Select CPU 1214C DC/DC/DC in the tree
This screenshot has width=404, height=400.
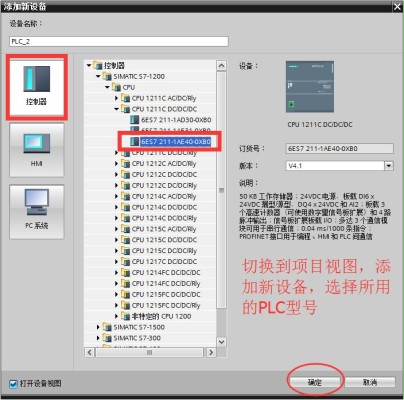point(164,207)
